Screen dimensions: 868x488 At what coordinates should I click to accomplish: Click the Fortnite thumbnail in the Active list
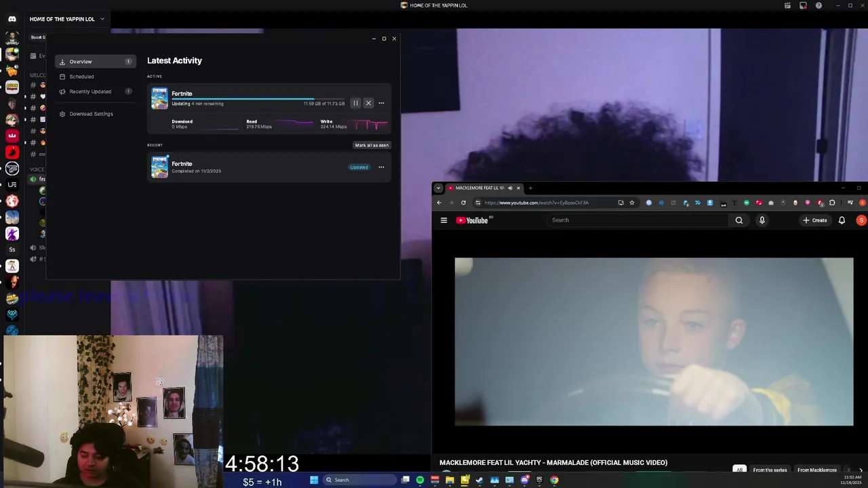(159, 98)
